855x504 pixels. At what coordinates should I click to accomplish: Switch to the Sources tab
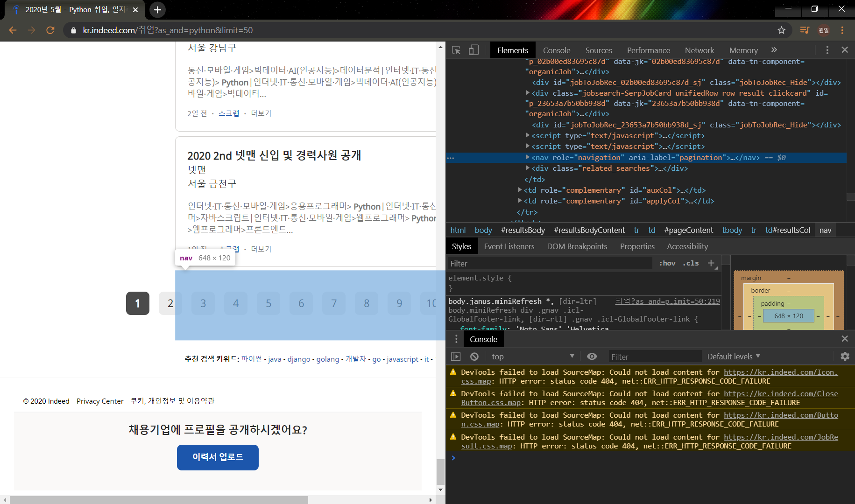coord(599,50)
